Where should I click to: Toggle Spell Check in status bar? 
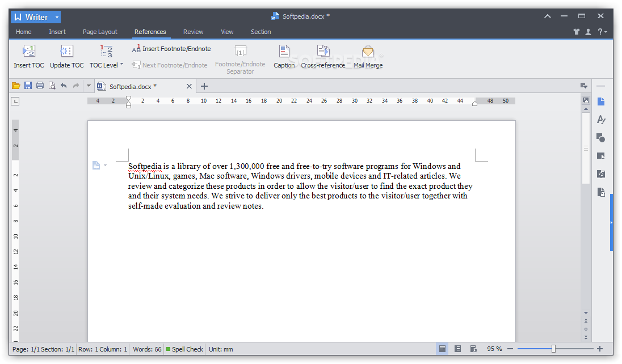pyautogui.click(x=184, y=349)
